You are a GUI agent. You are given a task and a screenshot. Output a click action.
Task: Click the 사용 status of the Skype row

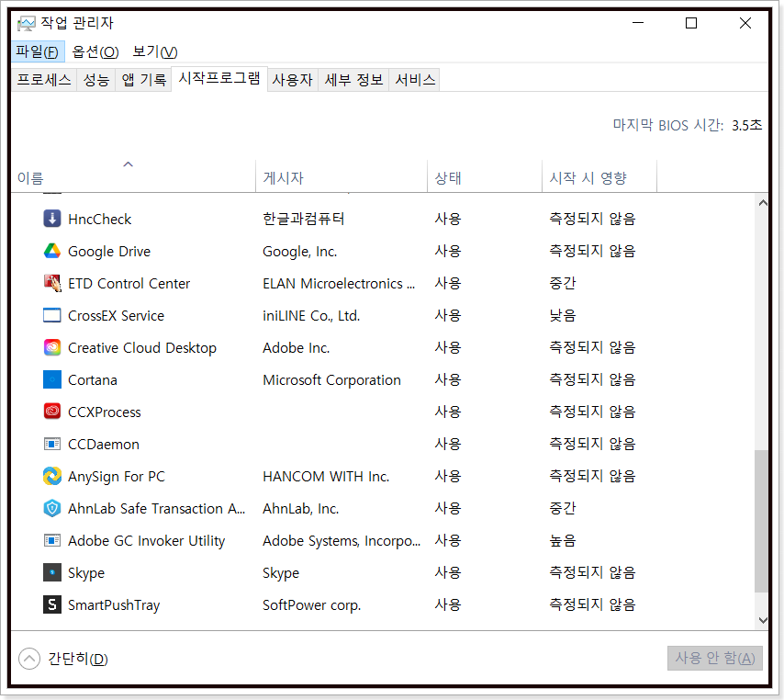click(x=447, y=572)
